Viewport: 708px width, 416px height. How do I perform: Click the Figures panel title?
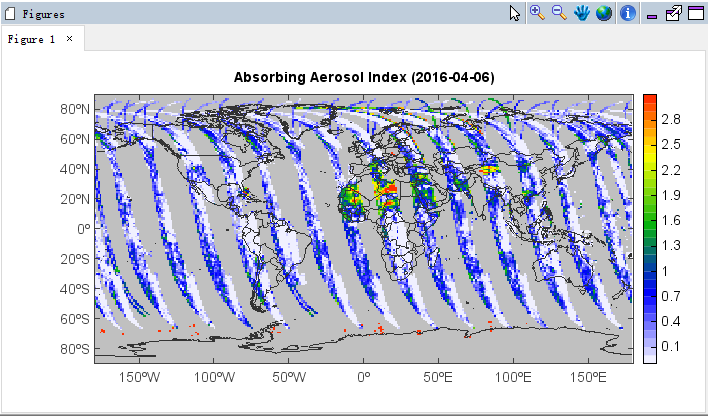[44, 15]
